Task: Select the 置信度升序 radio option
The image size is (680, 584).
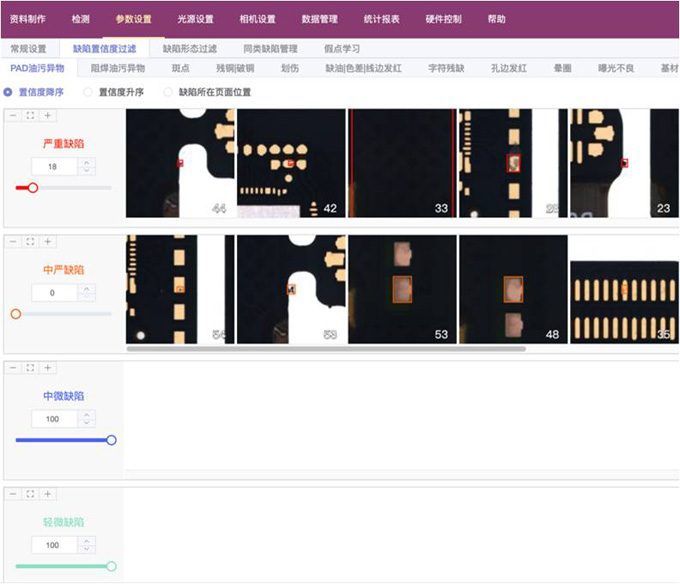Action: tap(89, 92)
